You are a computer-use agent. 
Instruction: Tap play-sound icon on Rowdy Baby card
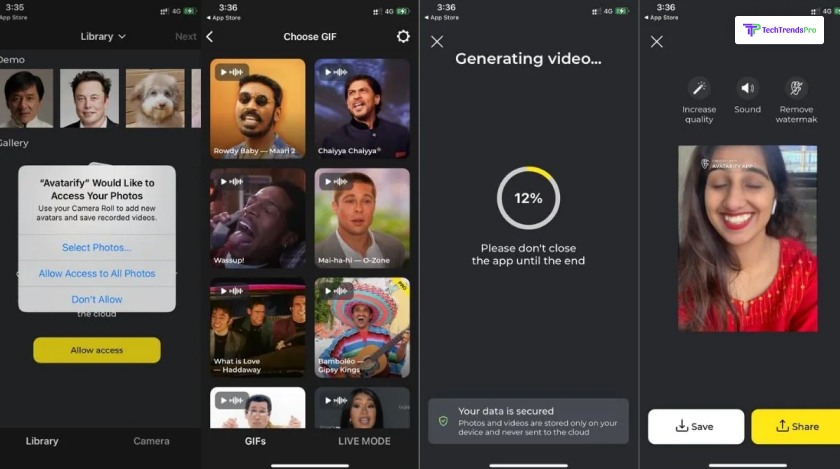click(x=231, y=72)
